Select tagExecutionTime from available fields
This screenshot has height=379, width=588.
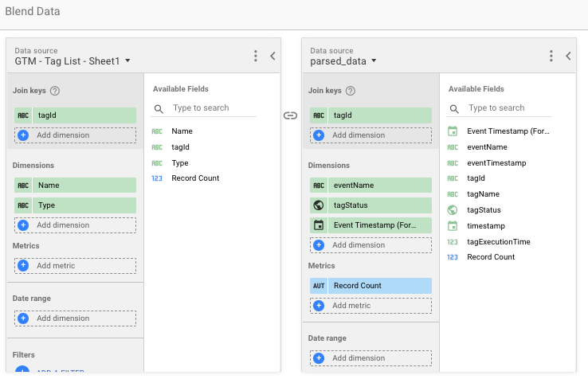click(498, 241)
